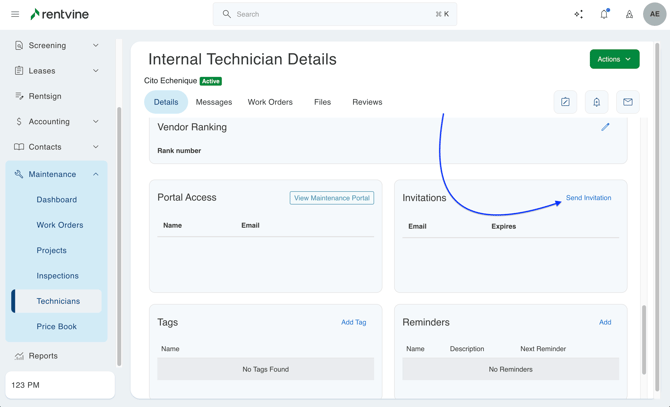Click the Add Tag link
670x407 pixels.
pos(353,322)
